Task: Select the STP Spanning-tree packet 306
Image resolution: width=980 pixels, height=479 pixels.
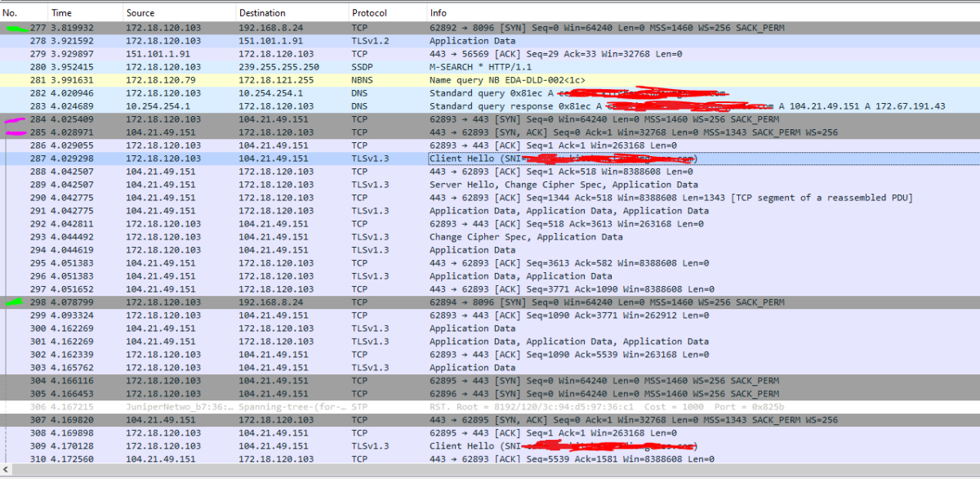Action: pos(490,407)
